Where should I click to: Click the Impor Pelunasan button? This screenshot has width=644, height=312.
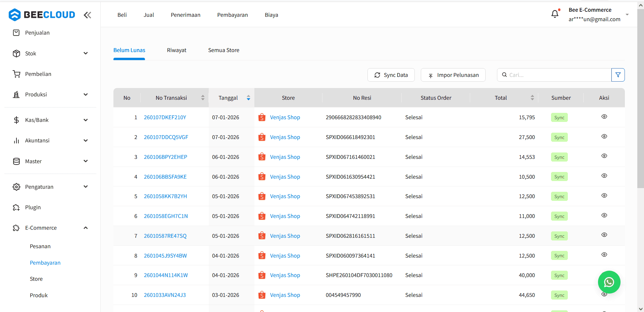(x=453, y=75)
